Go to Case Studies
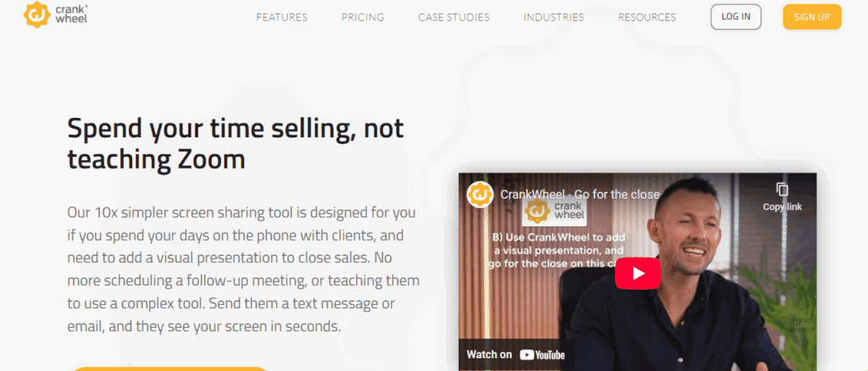The width and height of the screenshot is (868, 371). 454,17
